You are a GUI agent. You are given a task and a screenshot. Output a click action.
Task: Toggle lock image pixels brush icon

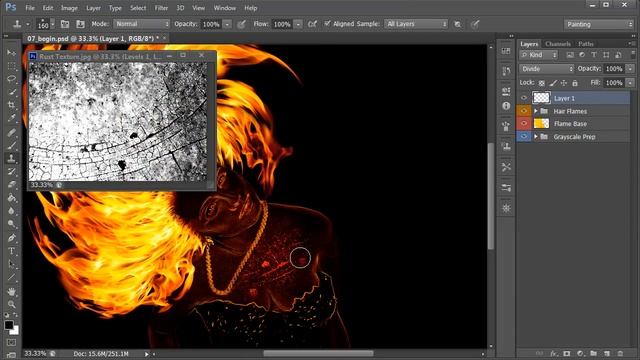tap(553, 83)
